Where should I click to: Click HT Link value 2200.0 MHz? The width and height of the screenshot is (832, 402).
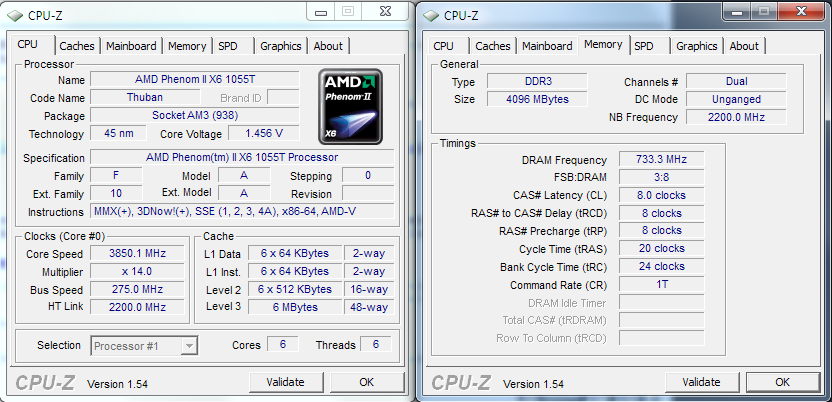pyautogui.click(x=137, y=307)
